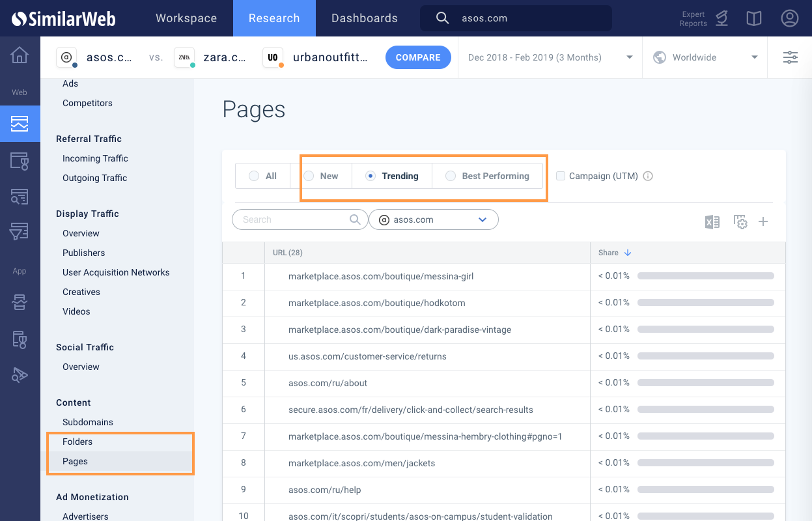Open Pages in the Content section
Viewport: 812px width, 521px height.
(75, 461)
